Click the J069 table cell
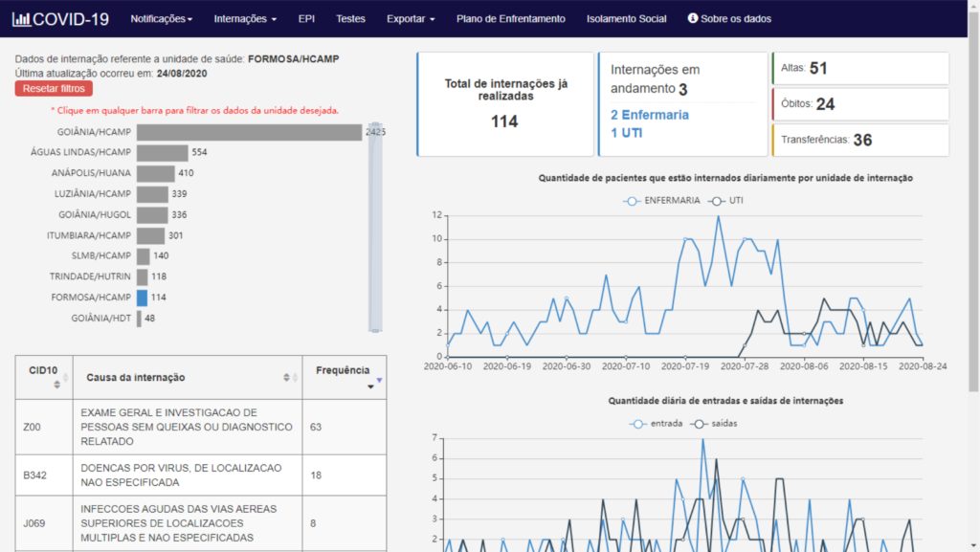This screenshot has width=980, height=552. (x=44, y=523)
